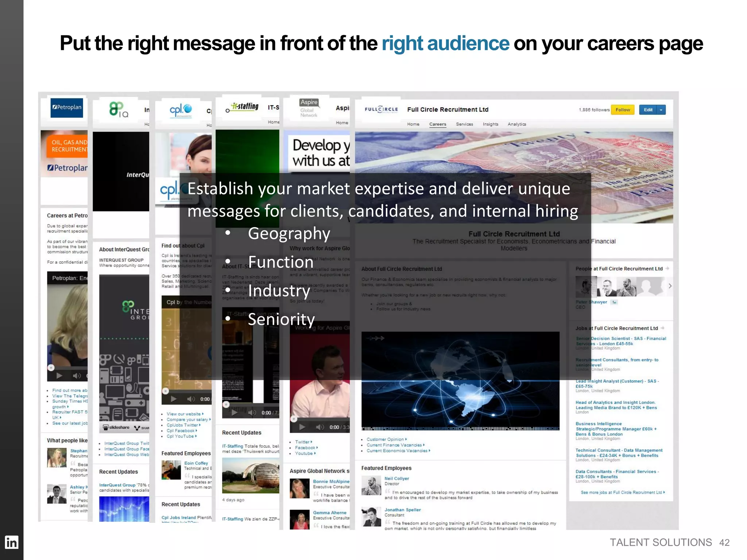Click the 1,886 followers count
The width and height of the screenshot is (747, 560).
(594, 110)
